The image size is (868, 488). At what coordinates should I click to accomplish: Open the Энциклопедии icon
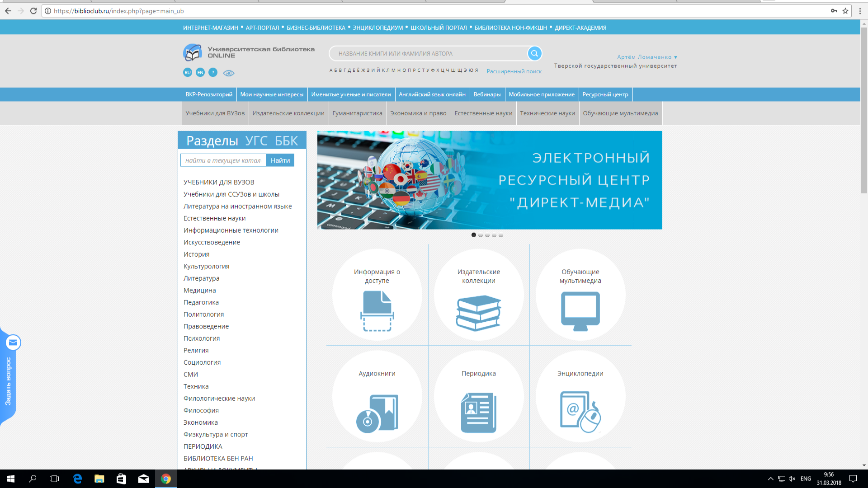(x=580, y=412)
